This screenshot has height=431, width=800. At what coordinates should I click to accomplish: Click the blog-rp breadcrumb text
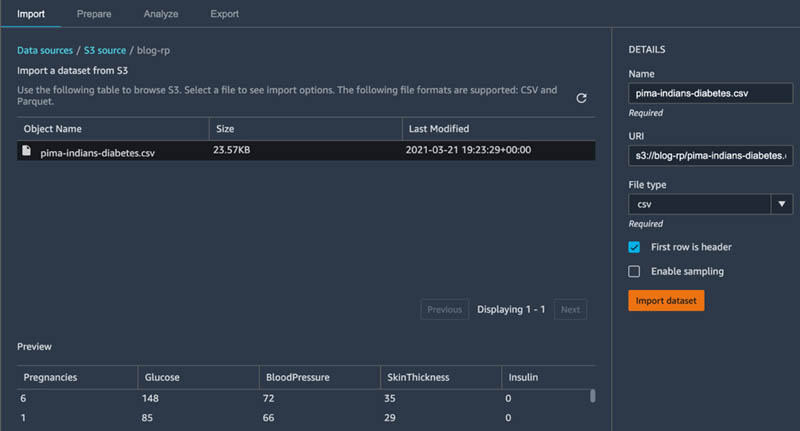(154, 50)
